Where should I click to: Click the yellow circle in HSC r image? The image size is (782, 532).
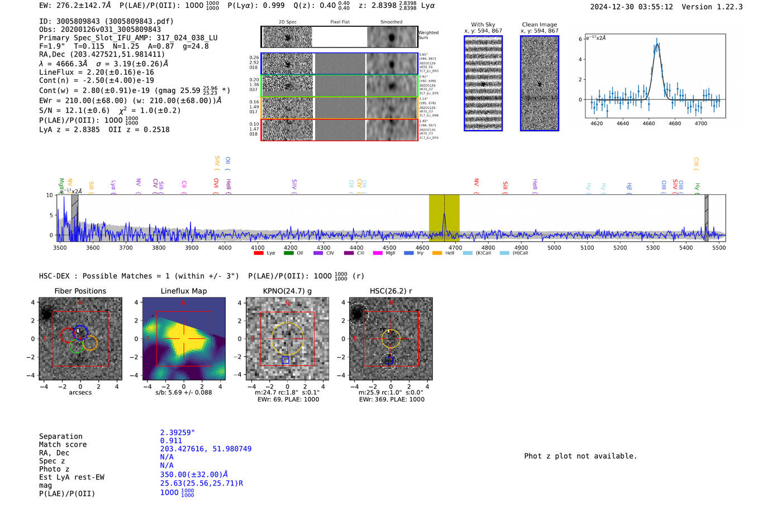390,338
